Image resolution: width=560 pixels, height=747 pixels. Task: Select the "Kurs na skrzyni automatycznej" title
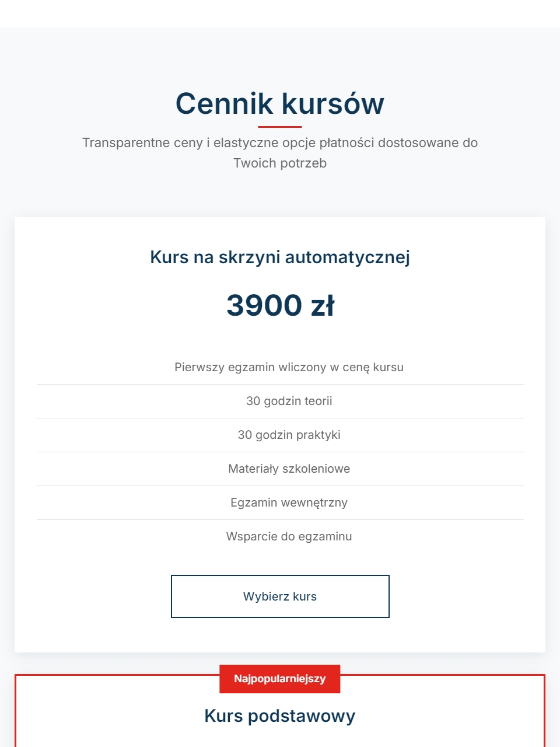tap(280, 257)
